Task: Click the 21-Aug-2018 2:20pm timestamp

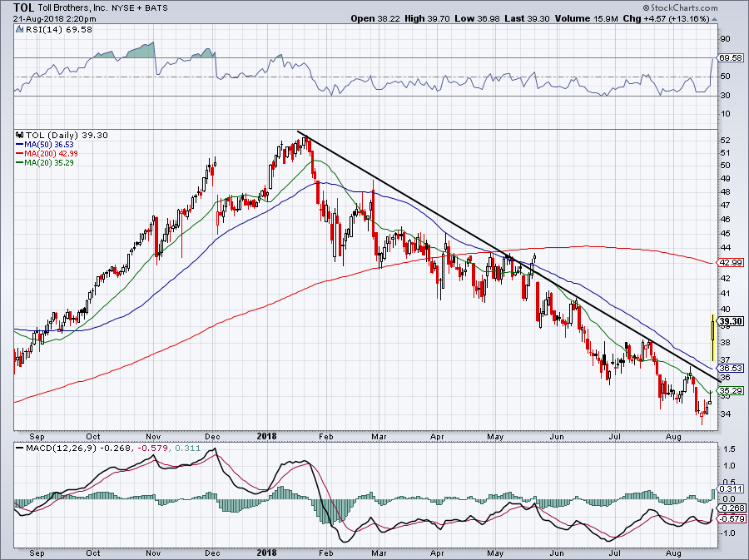Action: pyautogui.click(x=54, y=19)
